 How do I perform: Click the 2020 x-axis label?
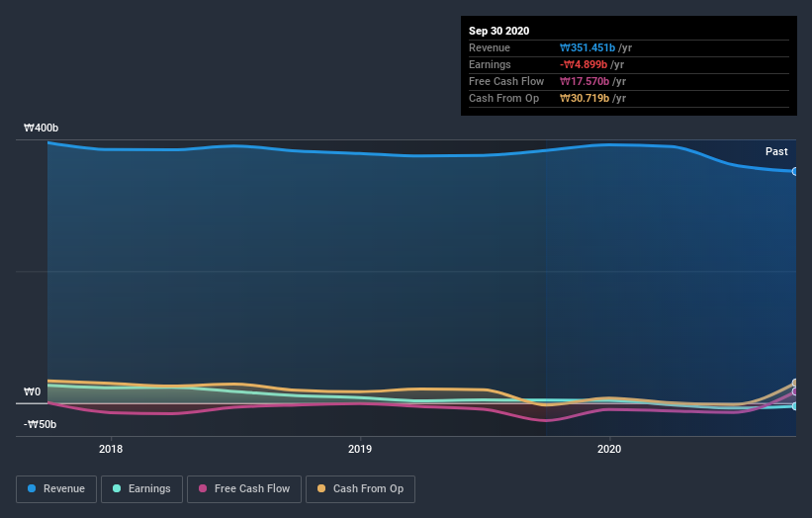point(609,449)
